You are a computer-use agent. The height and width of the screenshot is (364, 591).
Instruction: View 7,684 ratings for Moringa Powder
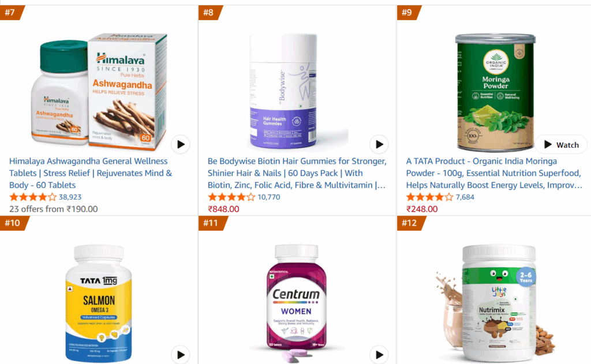[465, 197]
